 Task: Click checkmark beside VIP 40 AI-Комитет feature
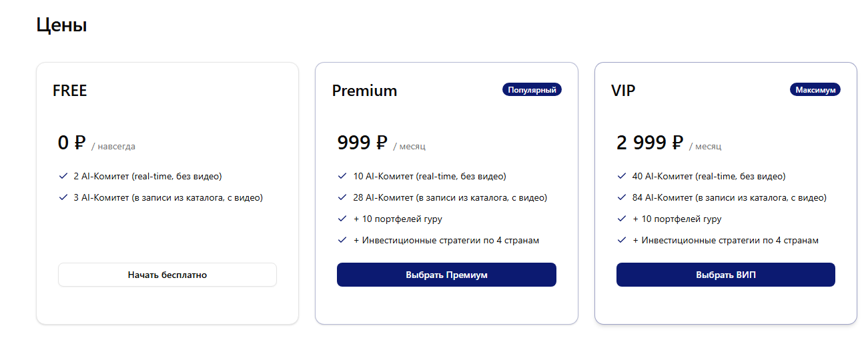[622, 177]
